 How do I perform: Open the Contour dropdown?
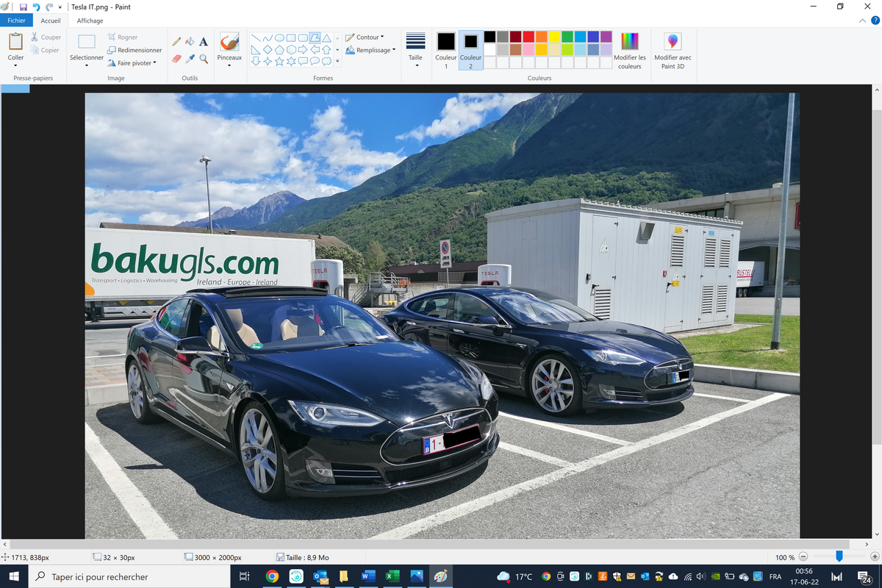(x=365, y=37)
